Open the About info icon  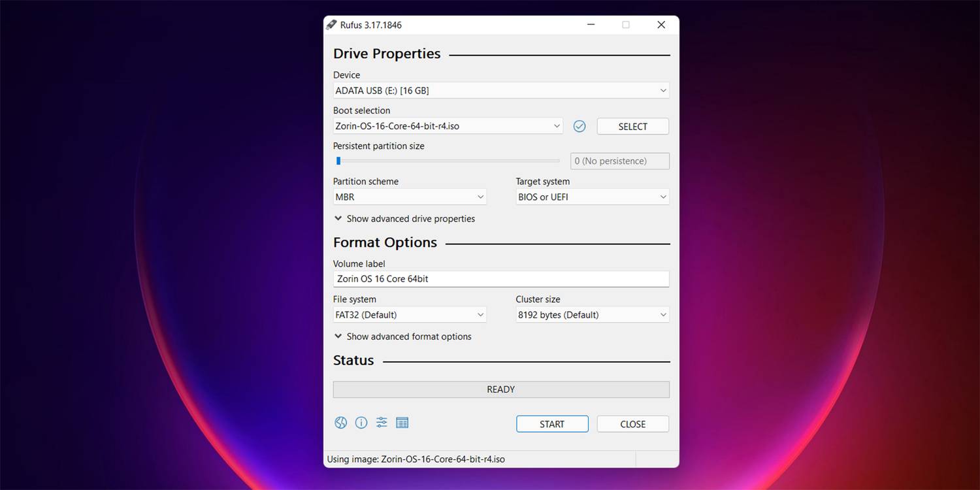point(361,423)
